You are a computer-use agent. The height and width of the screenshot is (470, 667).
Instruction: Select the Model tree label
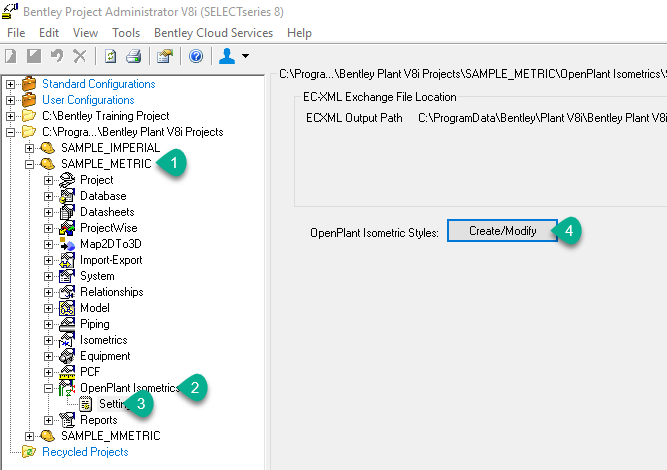pos(95,308)
